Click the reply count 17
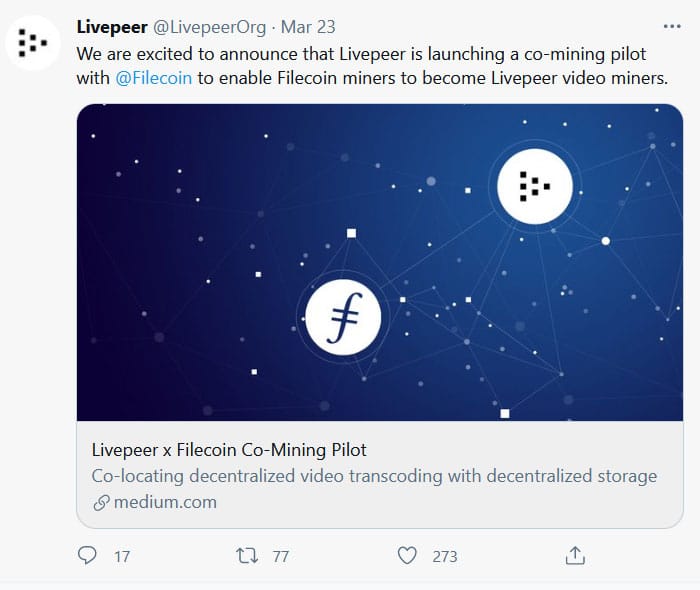 (122, 556)
